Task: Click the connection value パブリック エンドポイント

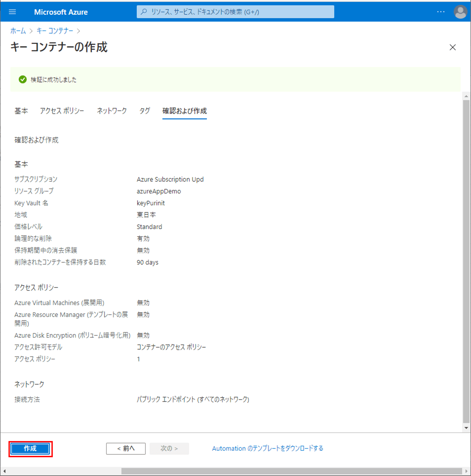Action: tap(193, 399)
